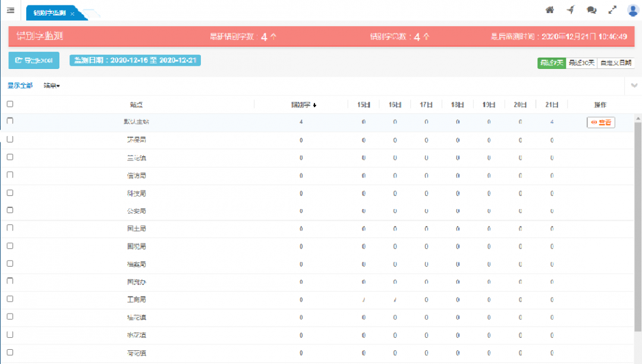
Task: Sort by the 错别字 column arrow
Action: (x=314, y=105)
